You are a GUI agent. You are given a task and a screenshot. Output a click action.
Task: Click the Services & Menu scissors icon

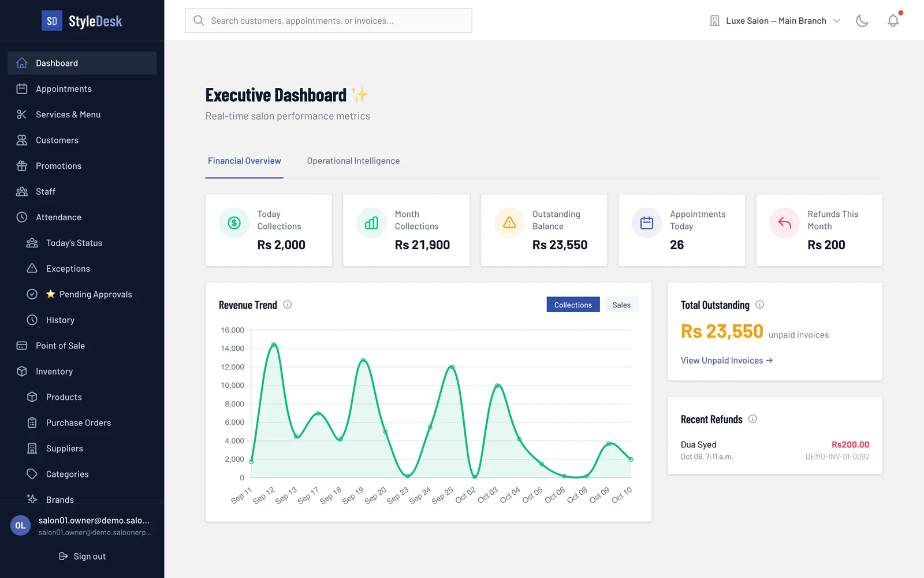22,114
